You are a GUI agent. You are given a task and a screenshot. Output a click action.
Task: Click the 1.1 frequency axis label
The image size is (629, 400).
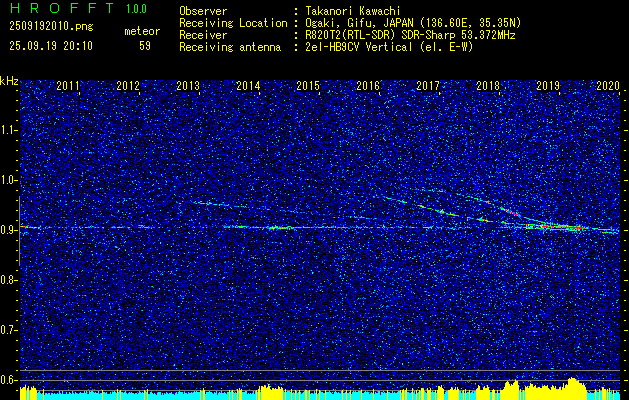(8, 130)
